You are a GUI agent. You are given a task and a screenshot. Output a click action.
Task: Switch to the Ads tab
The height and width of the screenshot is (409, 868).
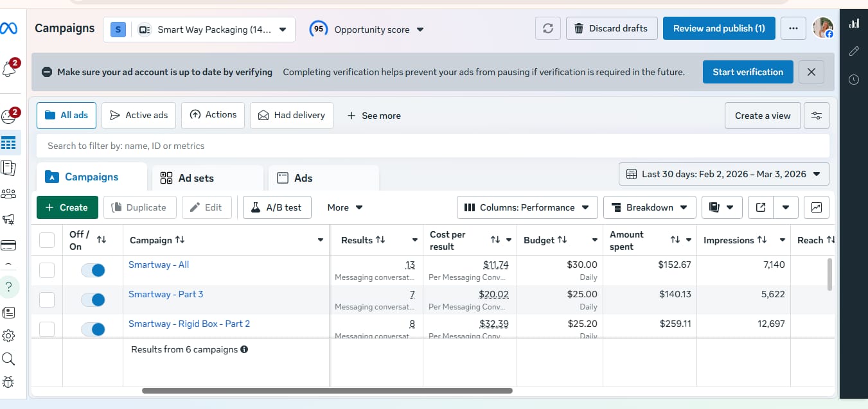323,178
